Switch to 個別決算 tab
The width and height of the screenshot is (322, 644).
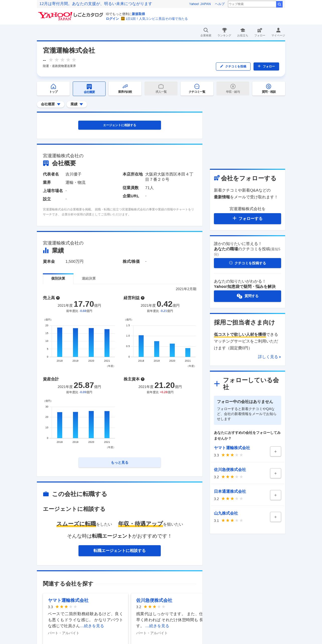point(58,279)
